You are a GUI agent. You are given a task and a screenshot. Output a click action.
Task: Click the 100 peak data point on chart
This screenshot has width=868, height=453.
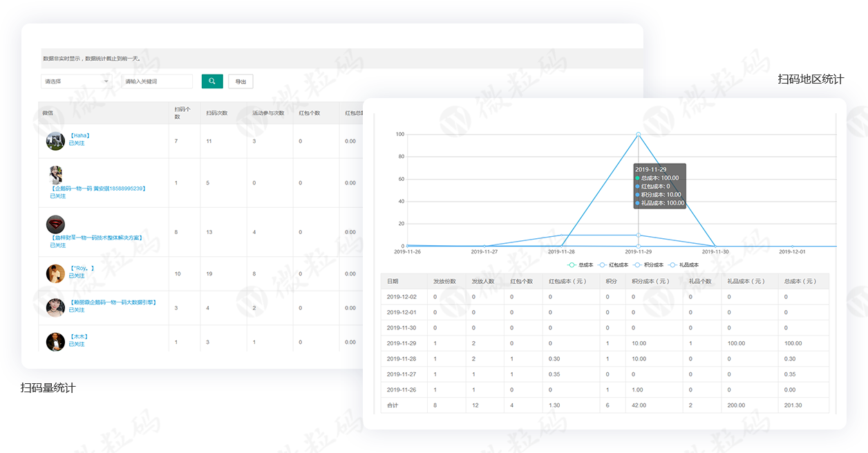[x=638, y=134]
